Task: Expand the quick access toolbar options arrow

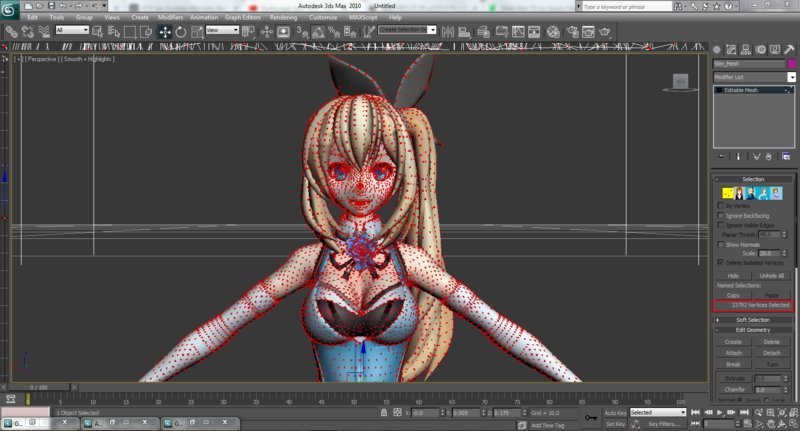Action: 105,6
